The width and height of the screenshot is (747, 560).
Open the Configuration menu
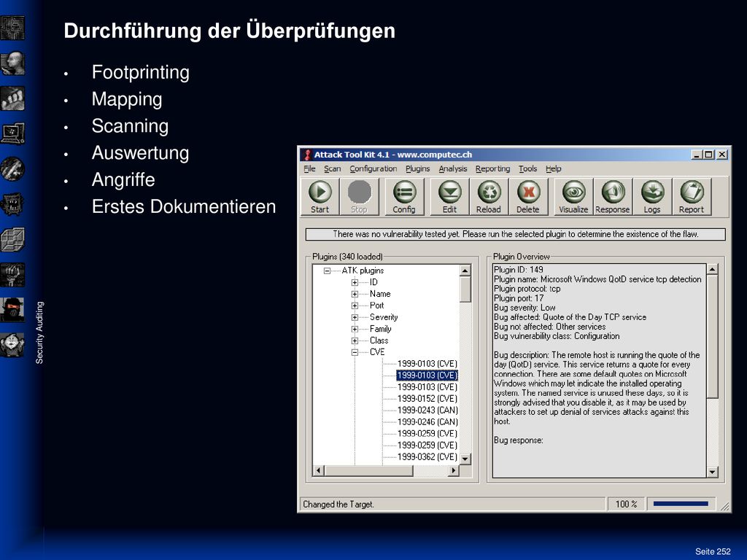coord(373,168)
